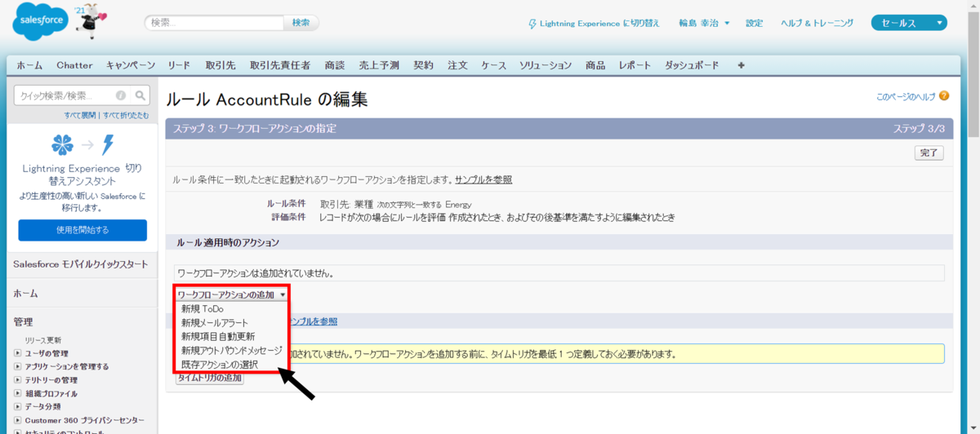Click the 完了 button
Image resolution: width=980 pixels, height=434 pixels.
pyautogui.click(x=929, y=153)
